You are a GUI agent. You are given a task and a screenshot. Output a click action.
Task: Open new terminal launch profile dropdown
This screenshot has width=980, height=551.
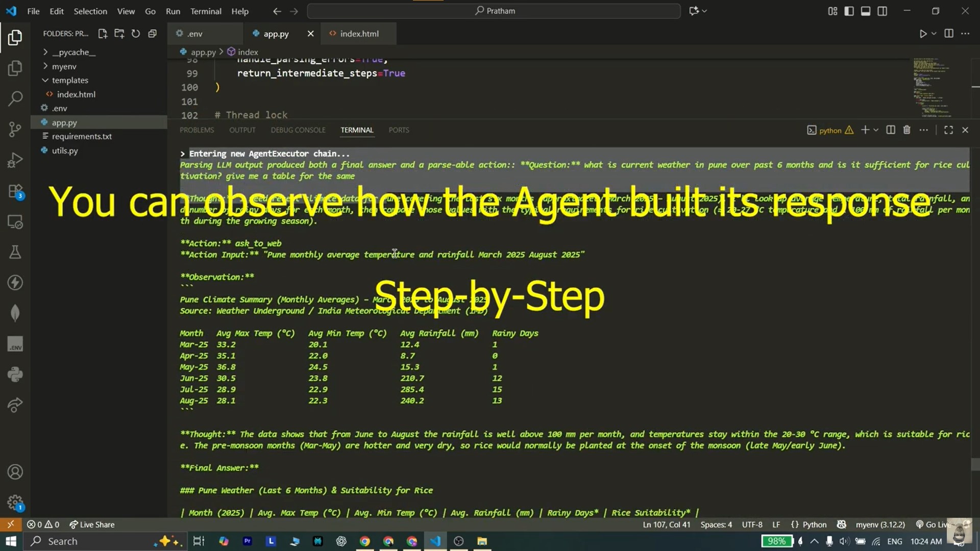[x=876, y=130]
